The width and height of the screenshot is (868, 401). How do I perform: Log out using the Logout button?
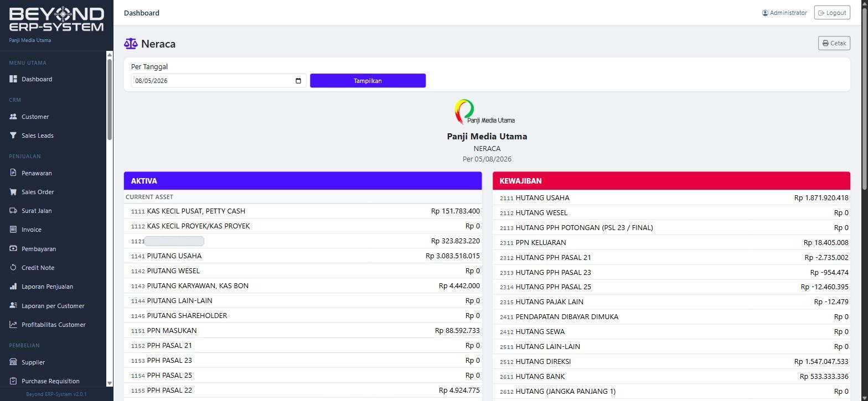click(x=832, y=13)
